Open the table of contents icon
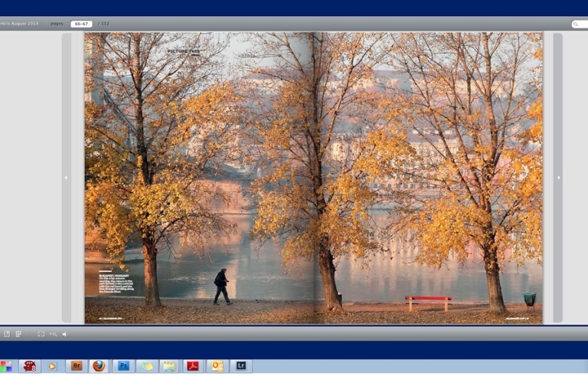 pyautogui.click(x=7, y=334)
